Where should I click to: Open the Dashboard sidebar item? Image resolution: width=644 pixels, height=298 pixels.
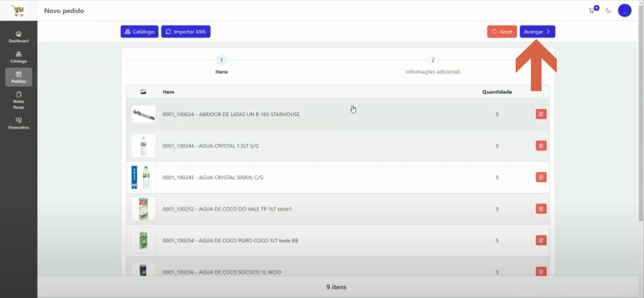click(x=19, y=37)
